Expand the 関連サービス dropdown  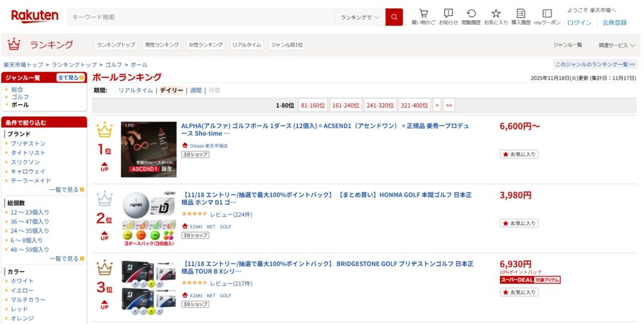pyautogui.click(x=616, y=45)
